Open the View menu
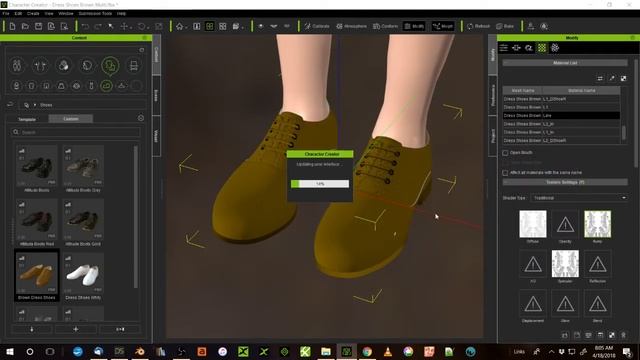The height and width of the screenshot is (360, 640). point(49,13)
